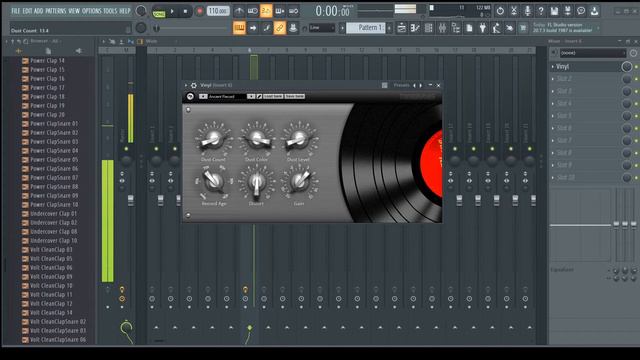Click the render export icon

coord(567,11)
